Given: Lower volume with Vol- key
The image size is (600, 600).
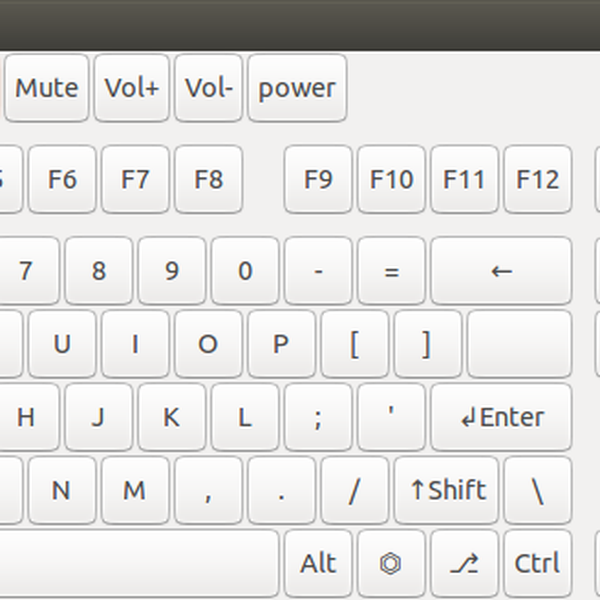Looking at the screenshot, I should pyautogui.click(x=208, y=88).
